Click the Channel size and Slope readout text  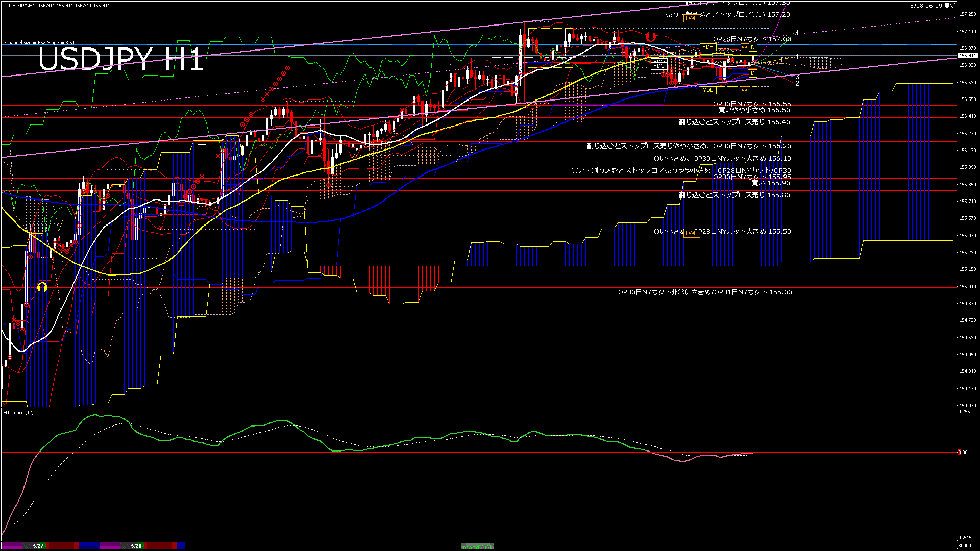coord(40,43)
